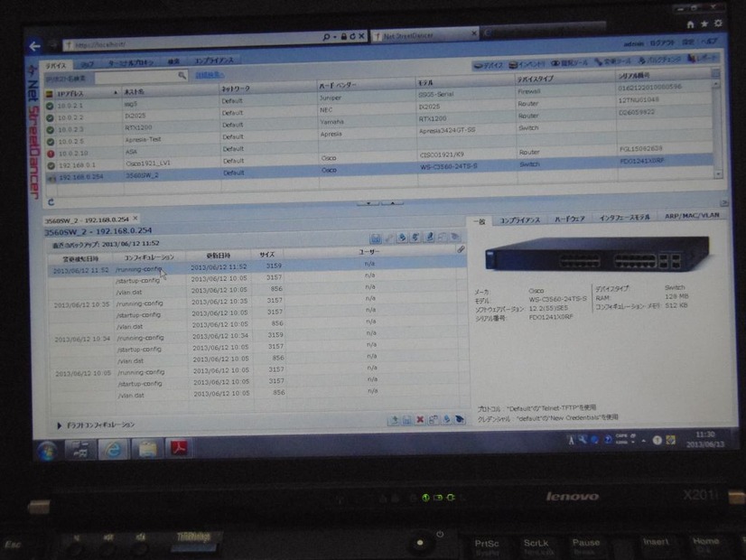Click the red X delete icon

tap(420, 419)
